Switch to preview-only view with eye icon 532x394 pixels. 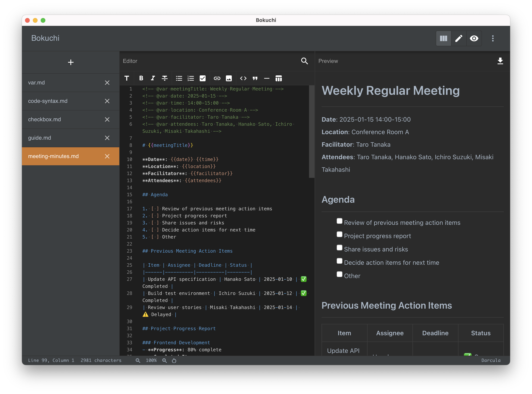click(x=474, y=38)
